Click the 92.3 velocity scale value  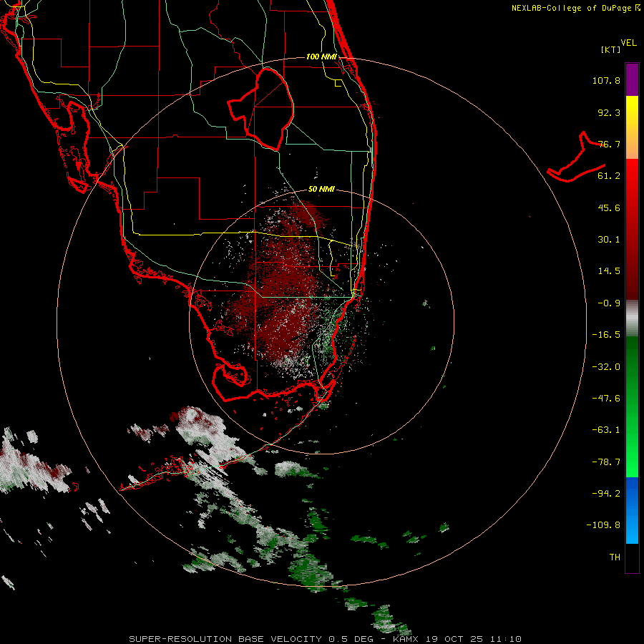pyautogui.click(x=609, y=112)
